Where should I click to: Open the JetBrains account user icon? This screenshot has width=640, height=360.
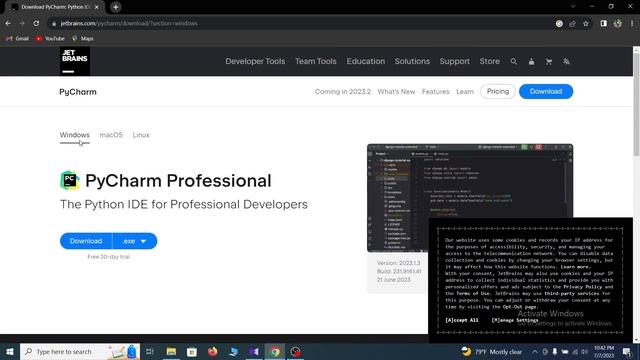point(531,62)
